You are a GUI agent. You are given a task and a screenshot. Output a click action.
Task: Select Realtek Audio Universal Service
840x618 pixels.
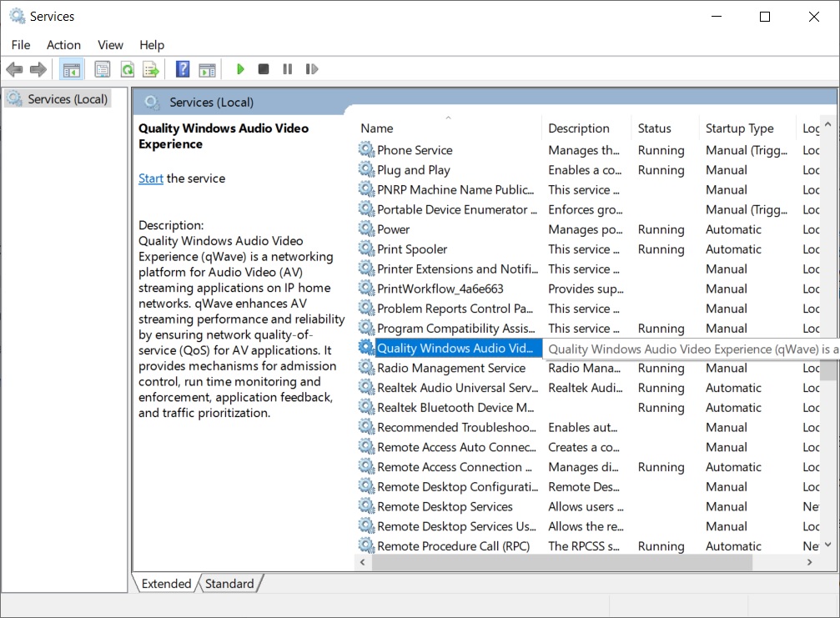tap(587, 388)
